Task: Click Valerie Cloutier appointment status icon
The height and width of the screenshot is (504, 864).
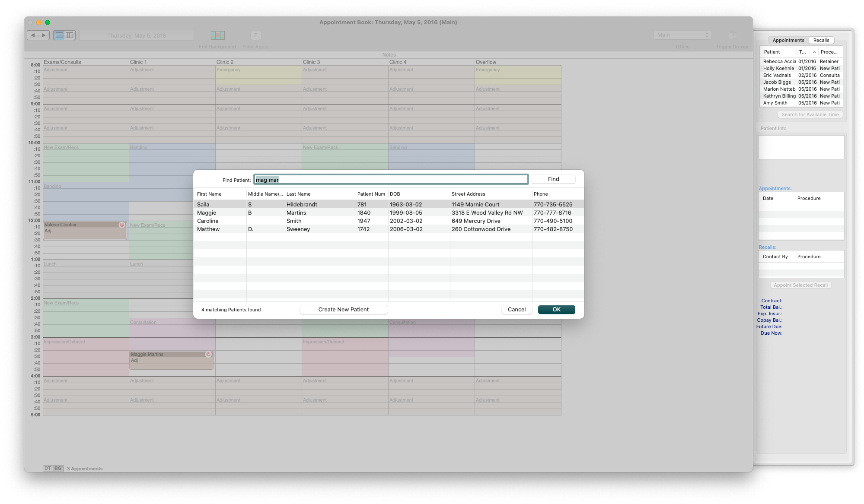Action: point(122,225)
